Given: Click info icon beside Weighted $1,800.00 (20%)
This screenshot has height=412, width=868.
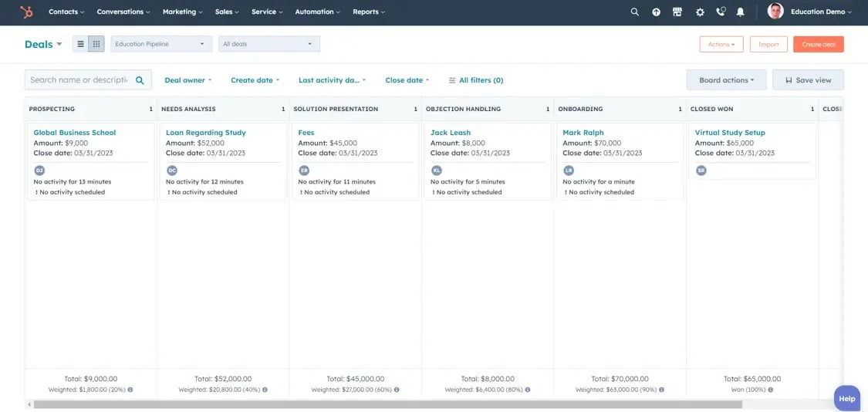Looking at the screenshot, I should [130, 390].
